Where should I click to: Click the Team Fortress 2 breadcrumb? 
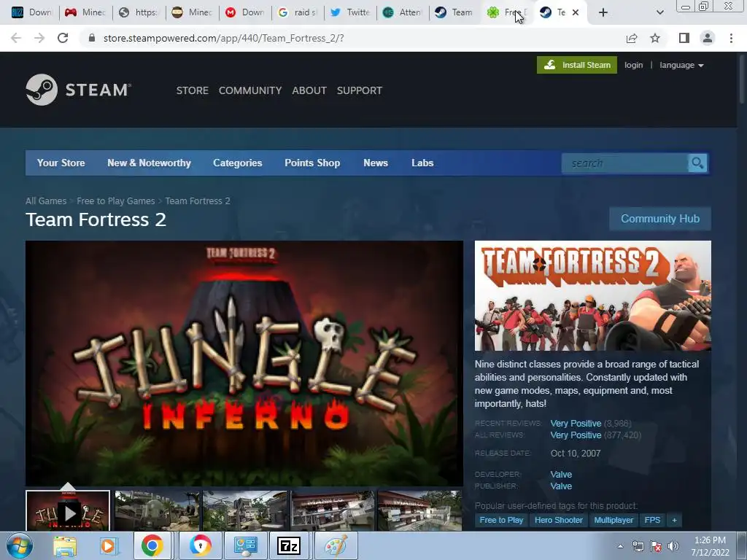click(198, 201)
